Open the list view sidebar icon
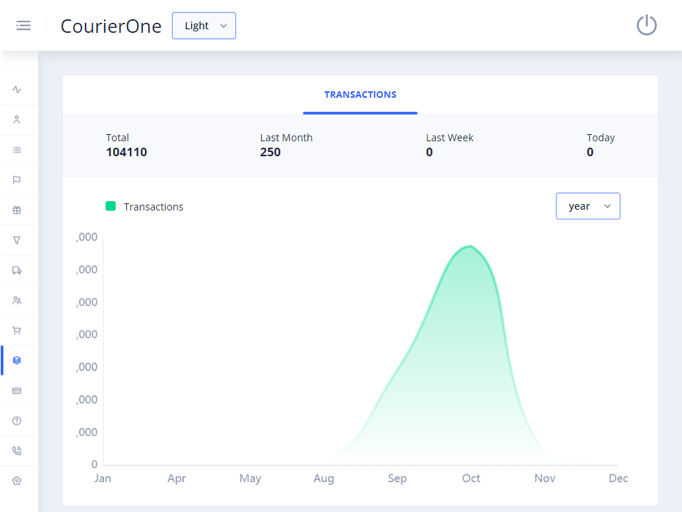Image resolution: width=682 pixels, height=512 pixels. (x=17, y=150)
